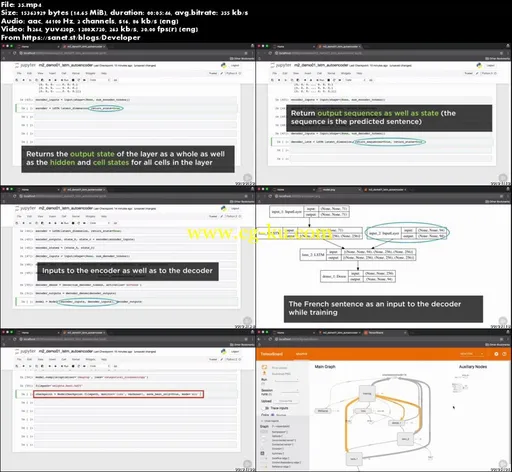Click restart-and-run-all icon in 'Returns the output state' frame
Screen dimensions: 512x472
pyautogui.click(x=84, y=80)
